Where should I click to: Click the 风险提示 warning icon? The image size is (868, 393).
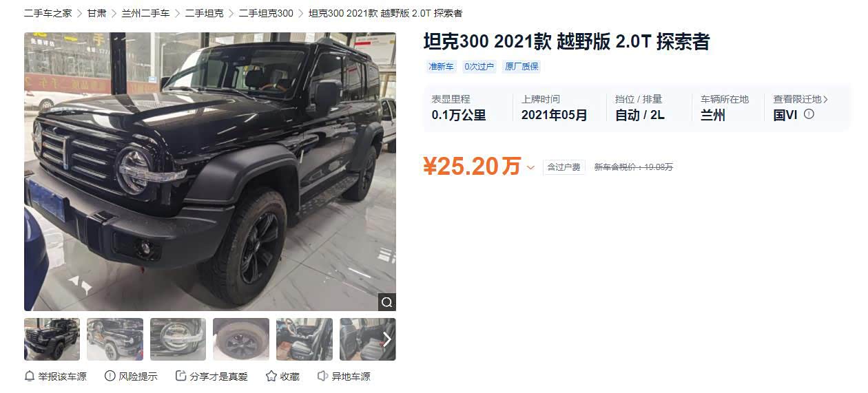coord(110,376)
